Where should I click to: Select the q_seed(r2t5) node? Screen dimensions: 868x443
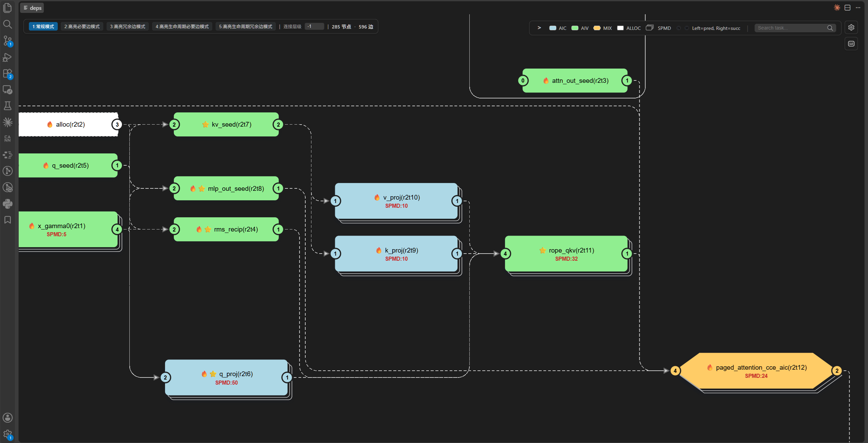pyautogui.click(x=68, y=165)
